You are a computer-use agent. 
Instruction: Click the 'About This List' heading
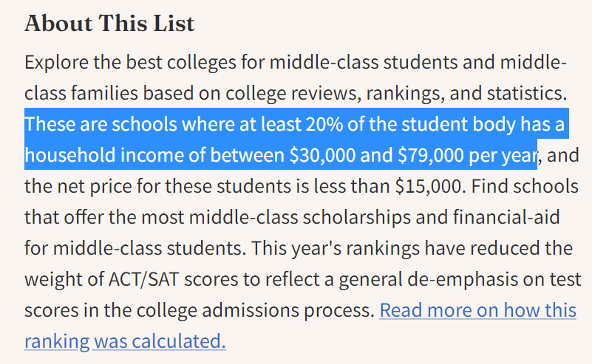(x=109, y=24)
